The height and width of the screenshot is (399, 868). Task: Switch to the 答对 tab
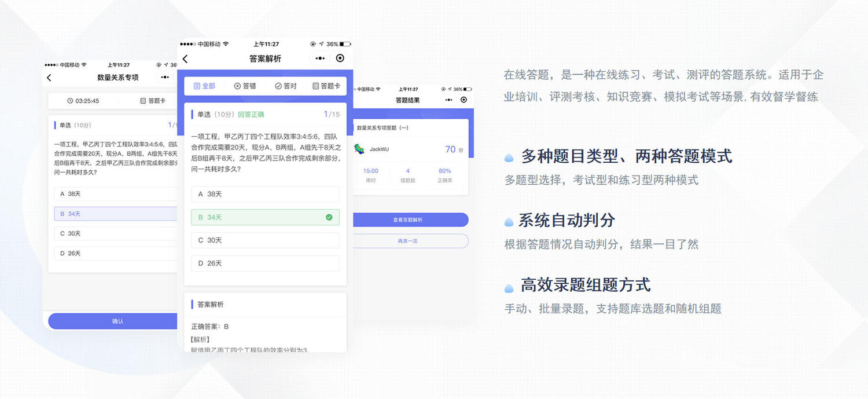click(286, 86)
